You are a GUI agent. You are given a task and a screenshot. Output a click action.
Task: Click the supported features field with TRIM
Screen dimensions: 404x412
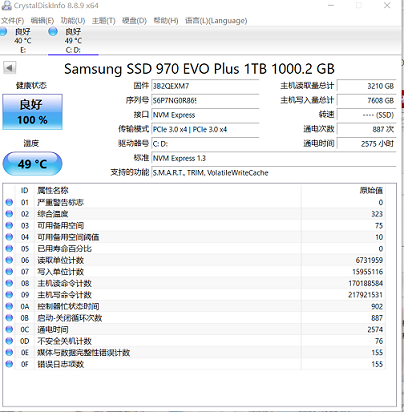pos(274,173)
